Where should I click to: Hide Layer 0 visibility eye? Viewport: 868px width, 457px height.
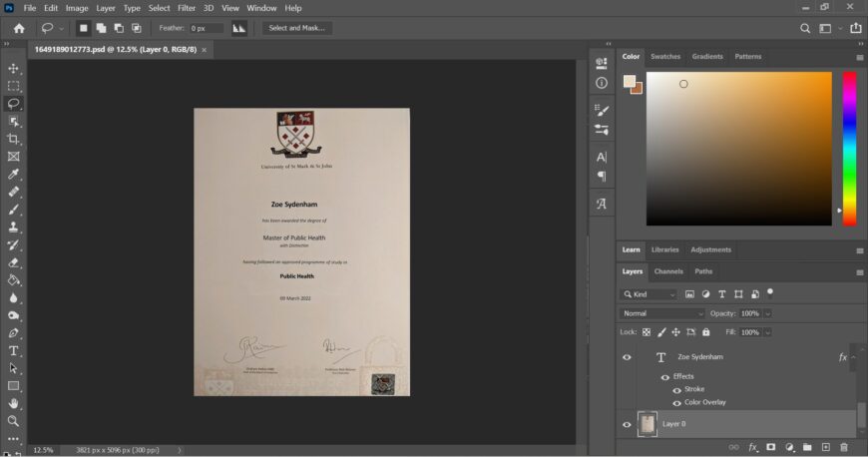pyautogui.click(x=627, y=424)
